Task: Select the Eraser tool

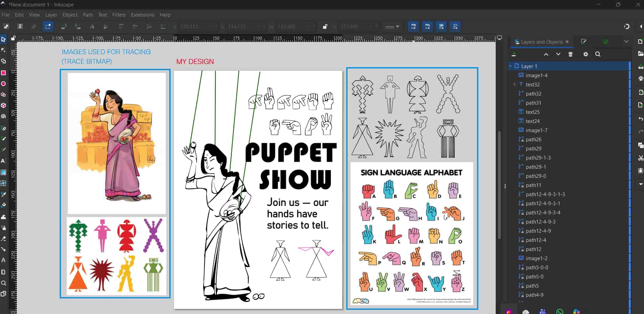Action: pyautogui.click(x=3, y=238)
